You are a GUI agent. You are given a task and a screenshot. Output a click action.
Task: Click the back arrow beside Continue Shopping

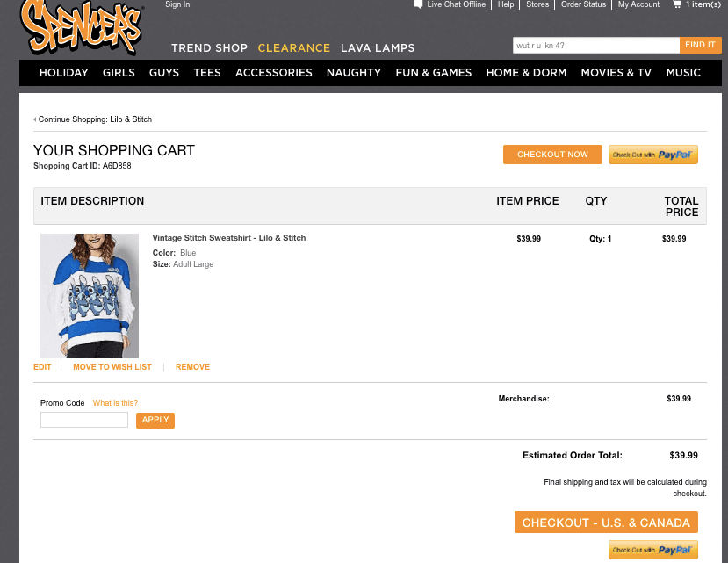click(35, 119)
